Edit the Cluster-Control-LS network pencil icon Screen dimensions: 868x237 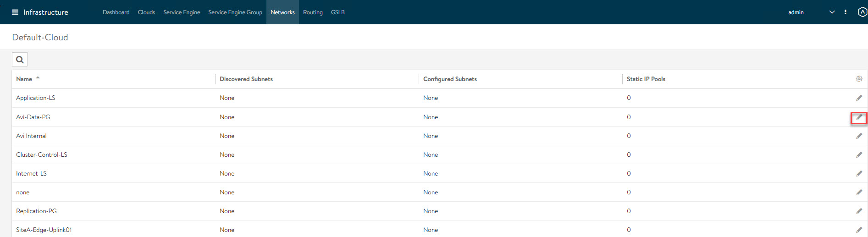[x=859, y=155]
